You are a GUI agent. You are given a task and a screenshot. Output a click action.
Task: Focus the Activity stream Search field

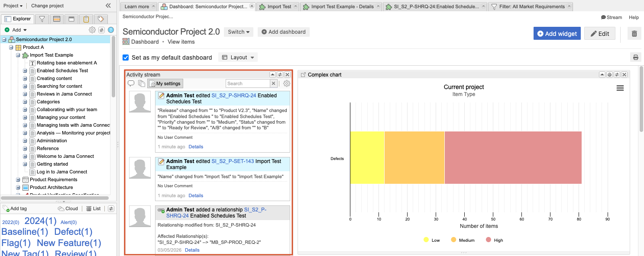(248, 83)
